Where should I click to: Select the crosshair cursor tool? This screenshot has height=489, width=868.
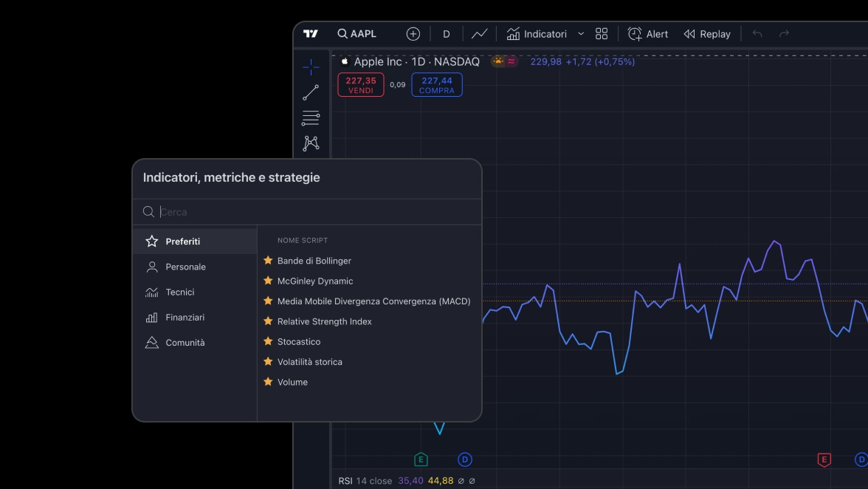click(x=310, y=65)
